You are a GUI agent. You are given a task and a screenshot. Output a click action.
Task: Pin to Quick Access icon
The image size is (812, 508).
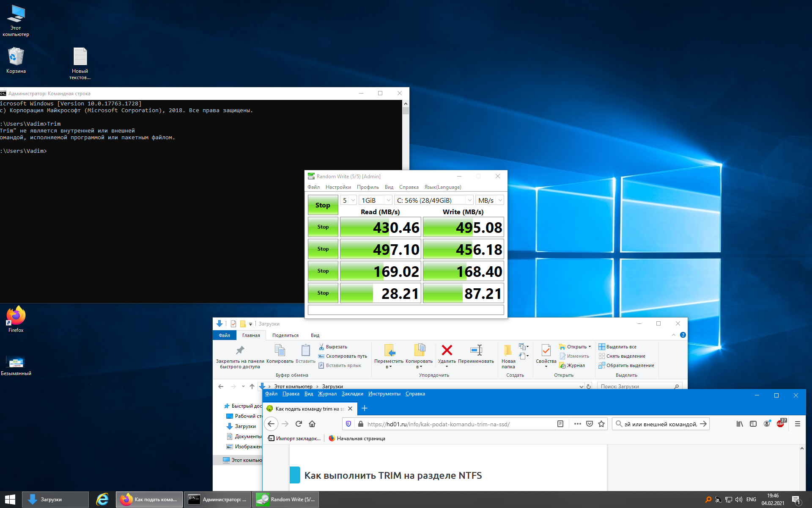(x=240, y=350)
